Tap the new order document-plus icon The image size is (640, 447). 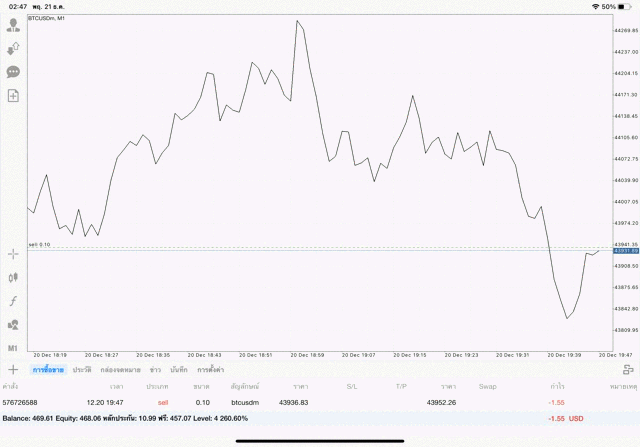pos(13,96)
